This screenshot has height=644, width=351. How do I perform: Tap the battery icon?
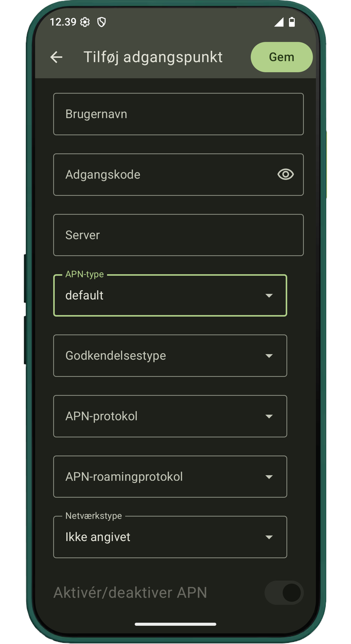click(x=292, y=22)
